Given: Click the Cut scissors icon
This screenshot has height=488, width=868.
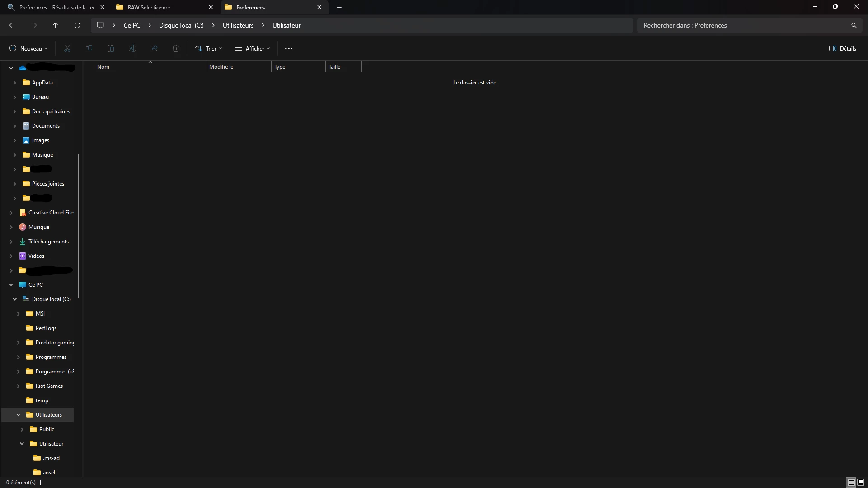Looking at the screenshot, I should [x=67, y=49].
